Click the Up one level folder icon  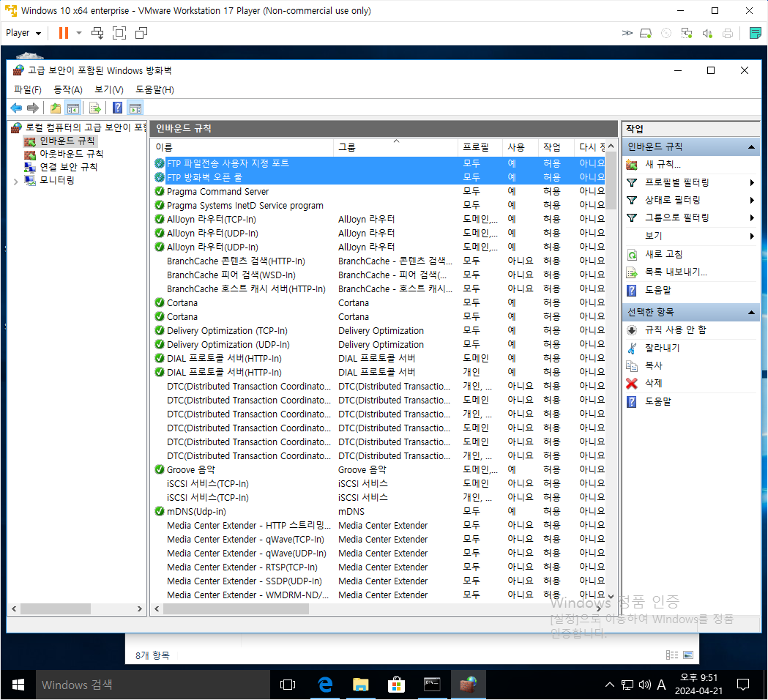[56, 108]
